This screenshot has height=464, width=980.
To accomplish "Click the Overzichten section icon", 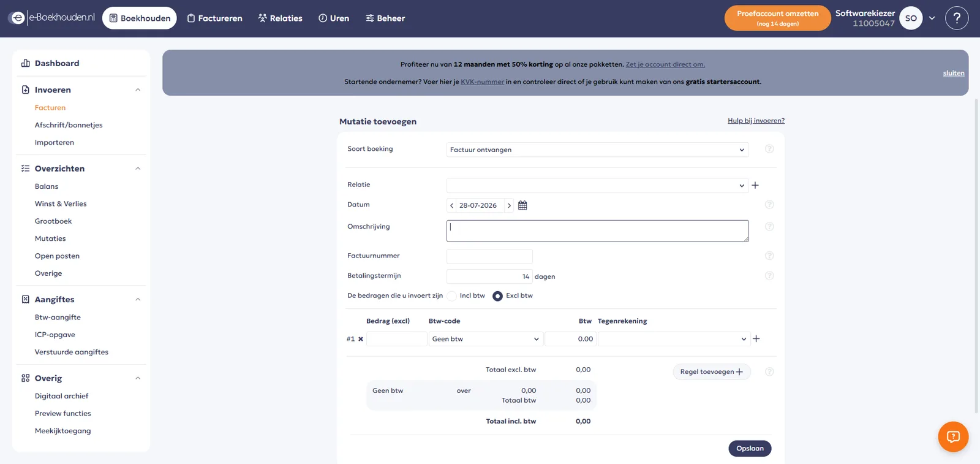I will point(26,169).
